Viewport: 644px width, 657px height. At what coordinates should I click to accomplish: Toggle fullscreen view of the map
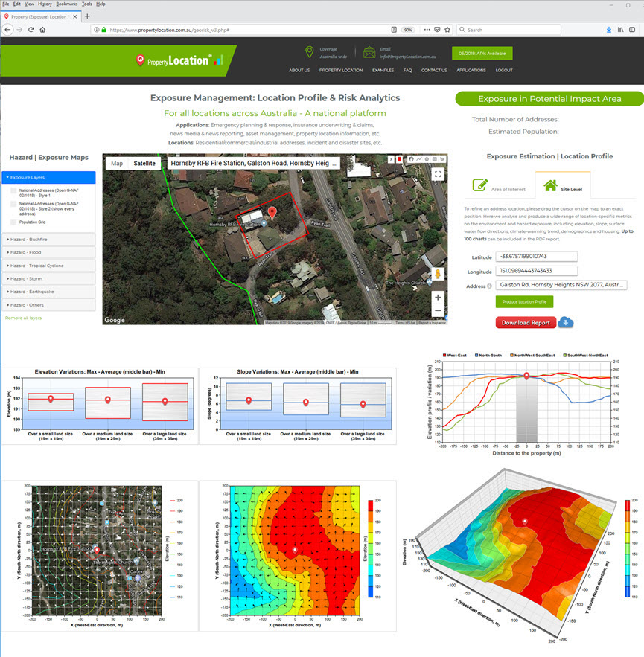(x=438, y=174)
